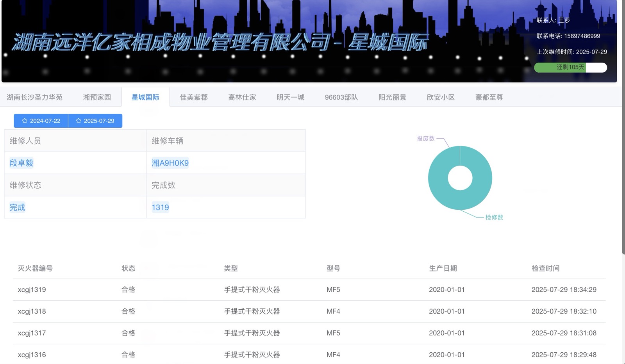625x364 pixels.
Task: Go to the 佳美紫郡 tab
Action: click(194, 97)
